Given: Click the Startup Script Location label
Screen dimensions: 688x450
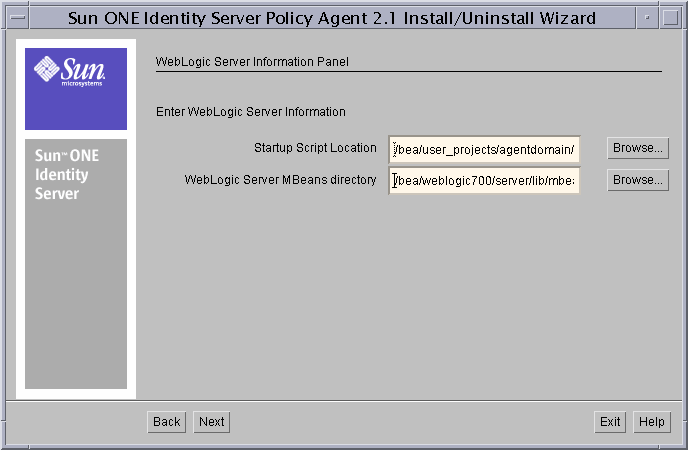Looking at the screenshot, I should 315,148.
